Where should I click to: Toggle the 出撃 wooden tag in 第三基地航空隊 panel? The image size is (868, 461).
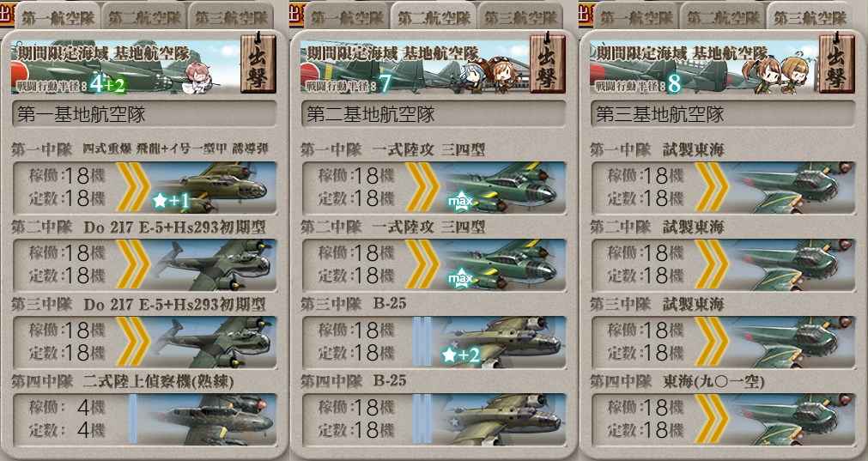pyautogui.click(x=836, y=63)
